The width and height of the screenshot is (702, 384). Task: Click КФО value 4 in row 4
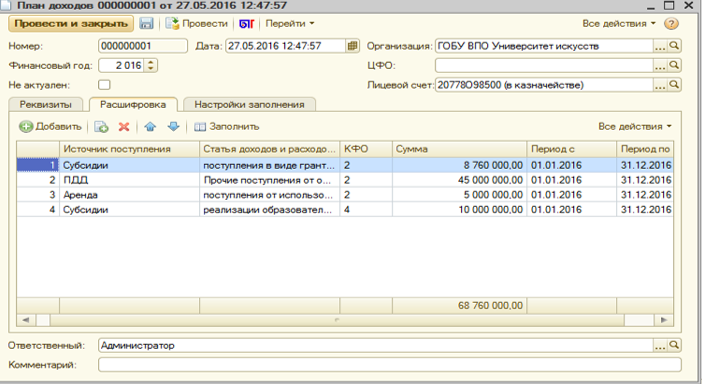pos(366,209)
